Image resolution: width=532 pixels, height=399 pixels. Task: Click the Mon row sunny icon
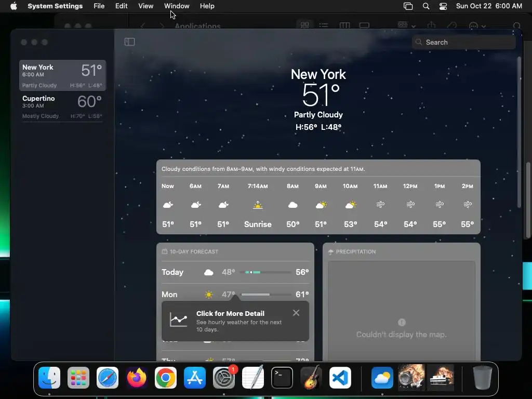[209, 294]
